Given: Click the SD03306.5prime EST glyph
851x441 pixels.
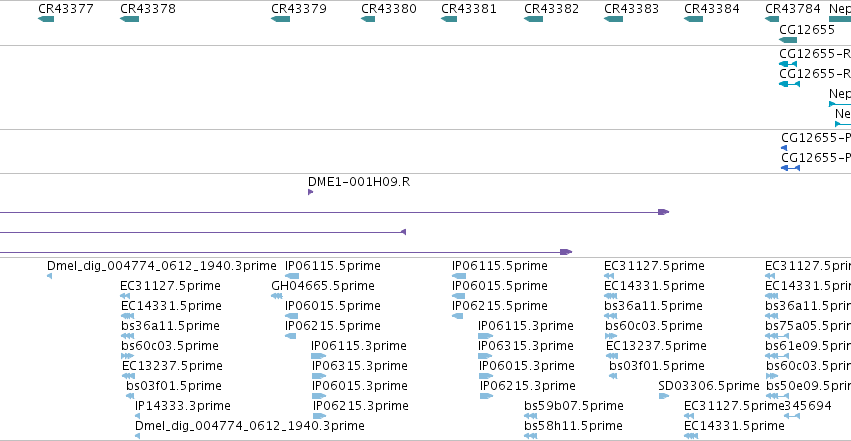Looking at the screenshot, I should [664, 397].
